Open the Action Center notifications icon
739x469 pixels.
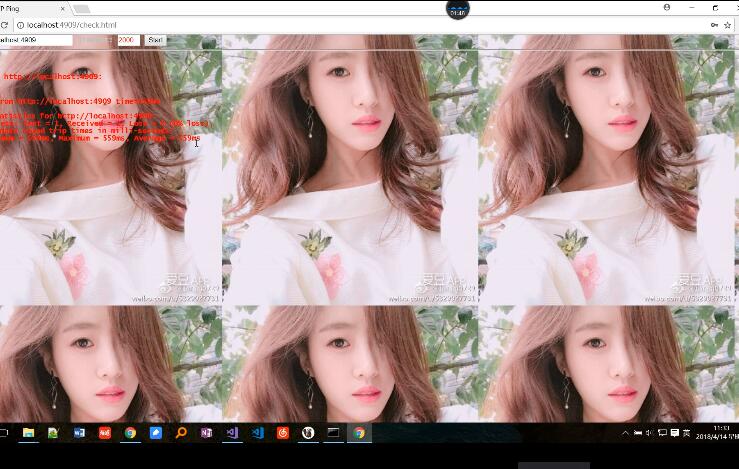(x=674, y=433)
